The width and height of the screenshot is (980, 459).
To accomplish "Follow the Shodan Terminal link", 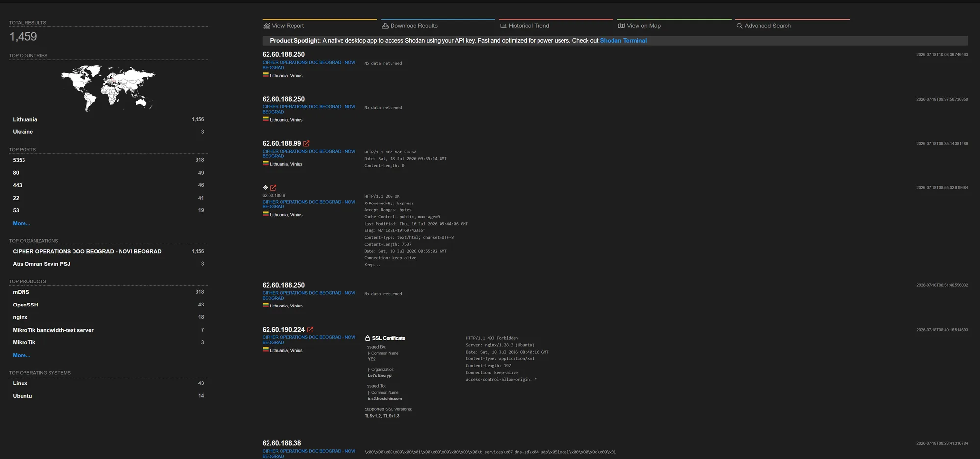I will 623,41.
